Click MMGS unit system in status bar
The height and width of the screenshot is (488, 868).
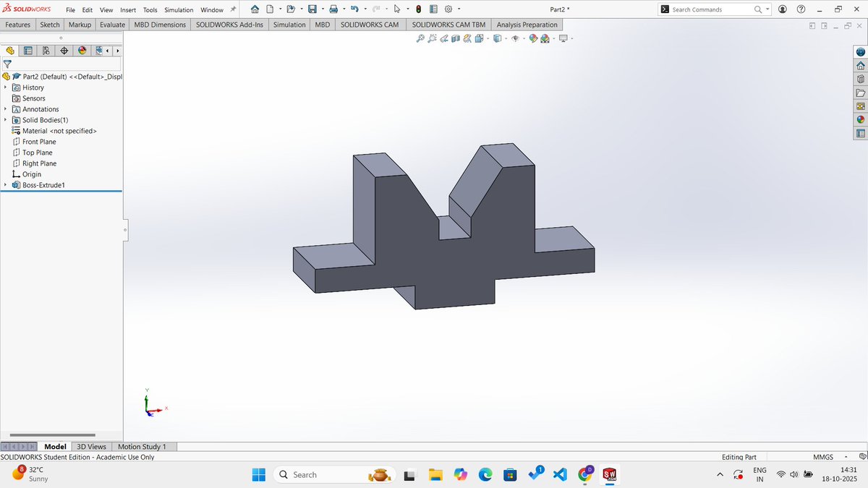pyautogui.click(x=822, y=457)
